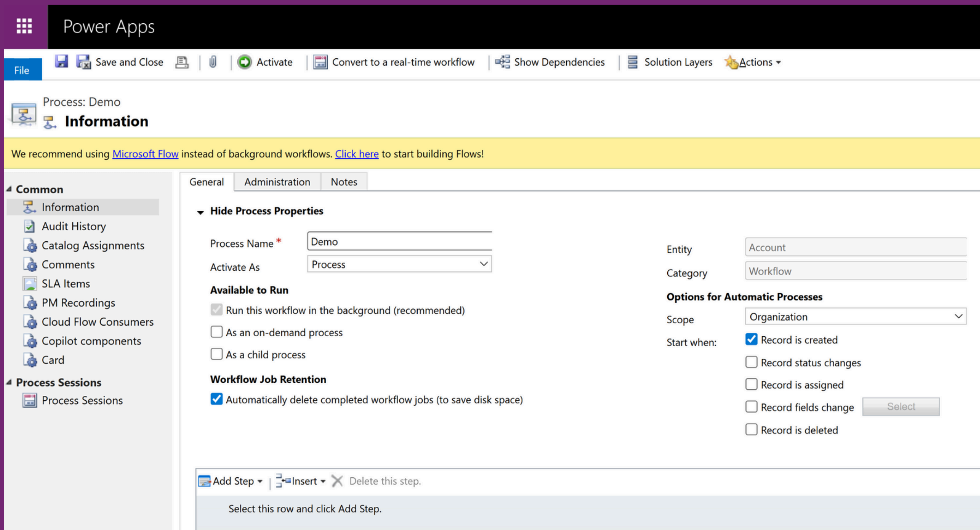Viewport: 980px width, 530px height.
Task: Click the paperclip attach icon
Action: pos(213,62)
